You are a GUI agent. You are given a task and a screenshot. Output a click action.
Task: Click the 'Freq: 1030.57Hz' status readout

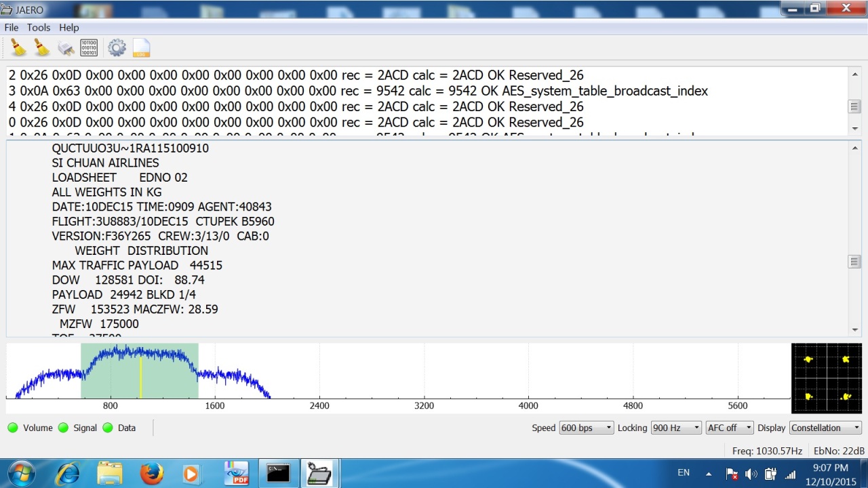click(x=767, y=451)
